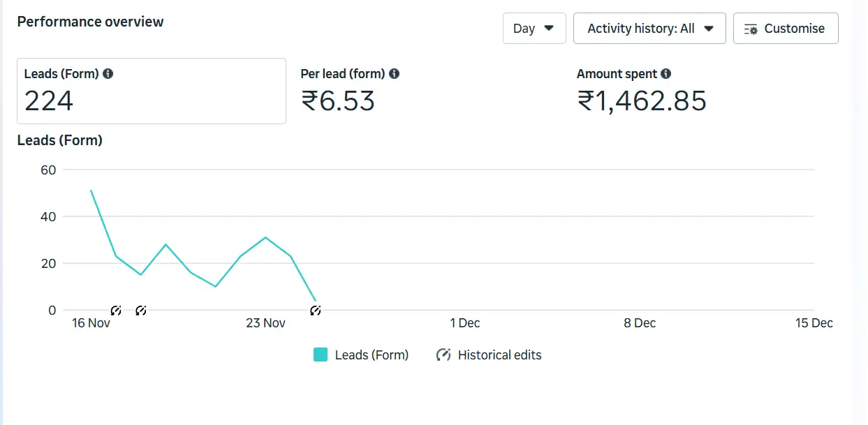Select the Amount spent ₹1,462.85 metric
Image resolution: width=868 pixels, height=425 pixels.
point(641,91)
